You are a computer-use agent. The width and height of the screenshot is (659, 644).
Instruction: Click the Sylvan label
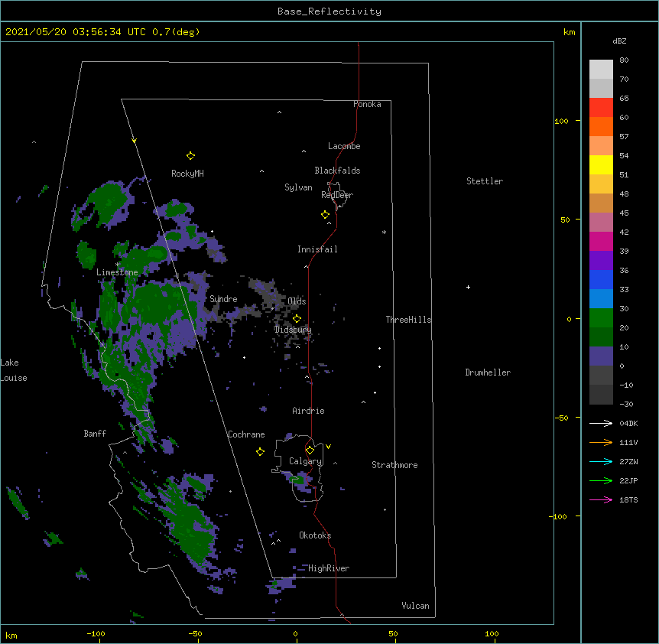coord(298,187)
